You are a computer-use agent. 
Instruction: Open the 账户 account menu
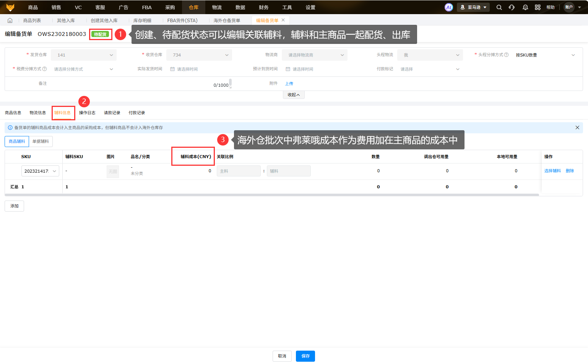pos(573,7)
